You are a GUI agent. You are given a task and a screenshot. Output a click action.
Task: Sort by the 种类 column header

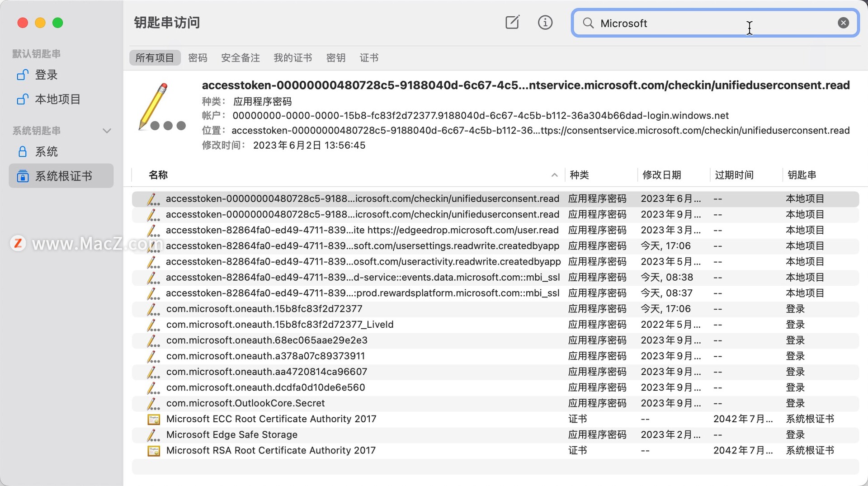pyautogui.click(x=579, y=175)
